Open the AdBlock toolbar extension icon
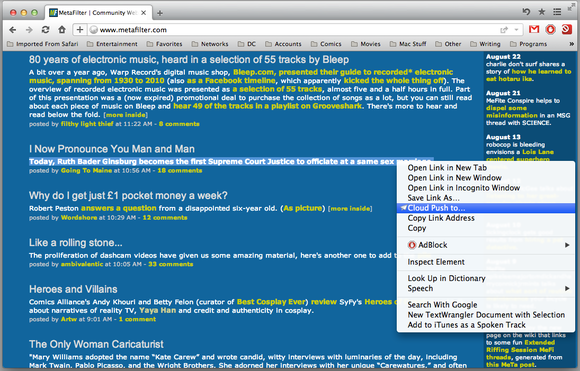The height and width of the screenshot is (371, 580). [550, 30]
